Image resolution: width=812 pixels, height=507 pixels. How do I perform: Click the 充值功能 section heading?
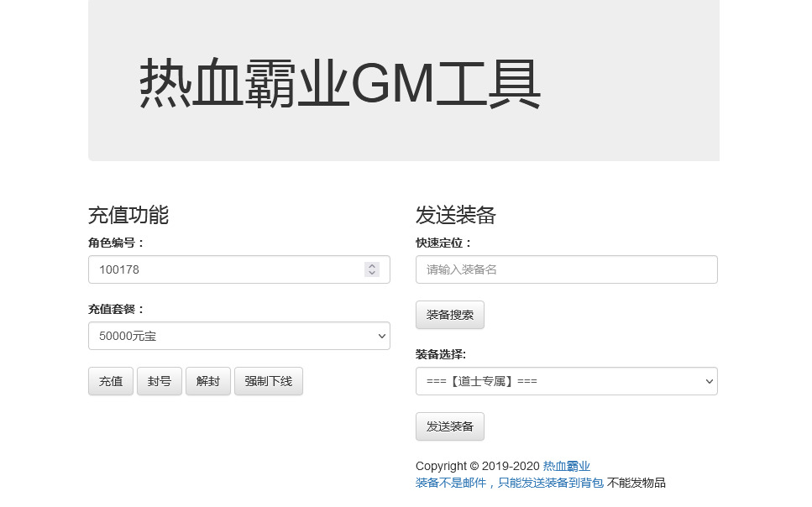click(x=128, y=215)
